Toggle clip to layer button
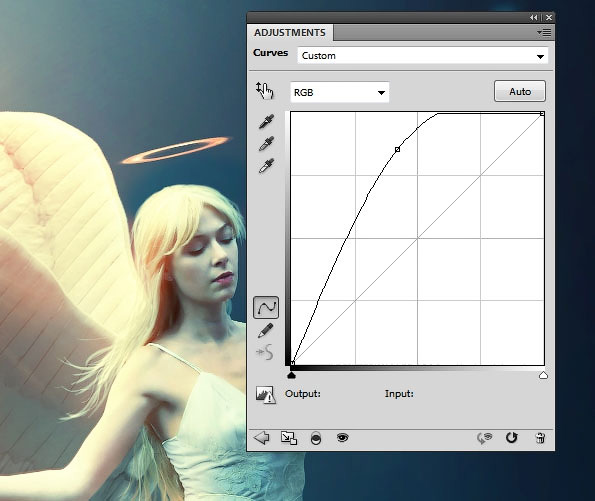Image resolution: width=595 pixels, height=501 pixels. click(x=289, y=438)
